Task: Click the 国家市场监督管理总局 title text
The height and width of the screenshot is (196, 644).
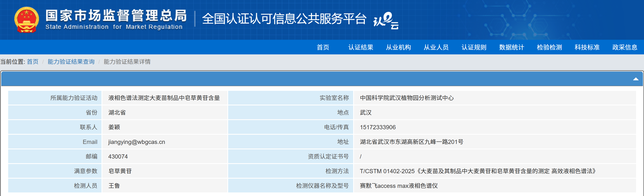Action: tap(116, 16)
